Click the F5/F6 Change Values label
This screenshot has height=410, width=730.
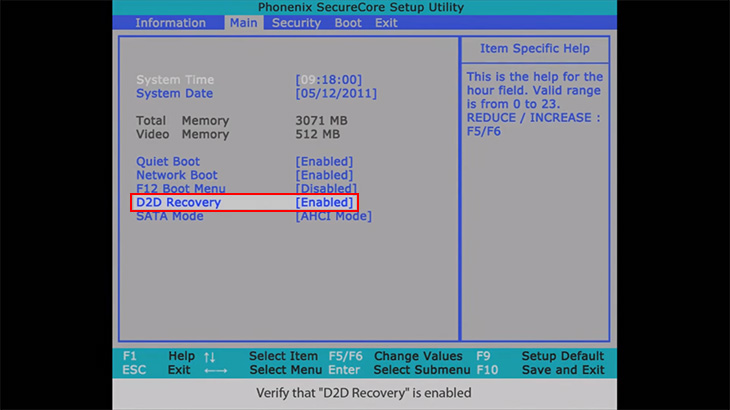[396, 356]
